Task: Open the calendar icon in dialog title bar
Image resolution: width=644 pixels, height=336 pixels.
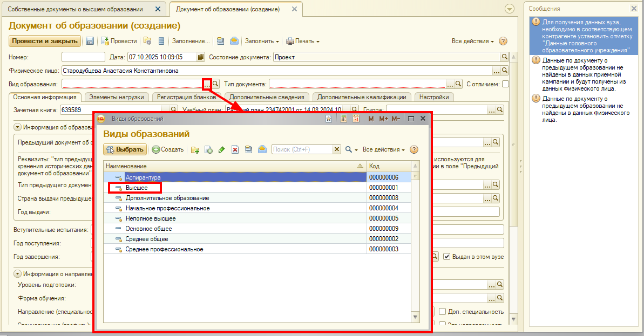Action: [356, 119]
